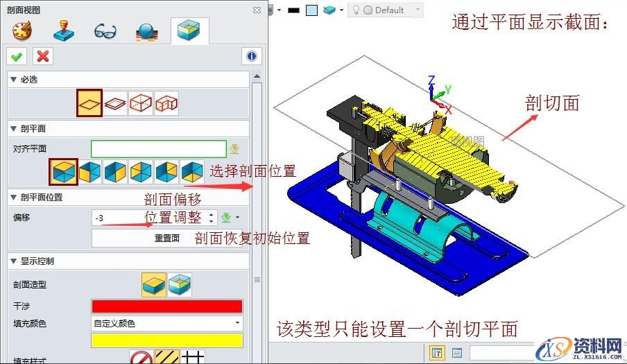Click the 对齐平面 input field
The image size is (627, 364).
pyautogui.click(x=159, y=148)
